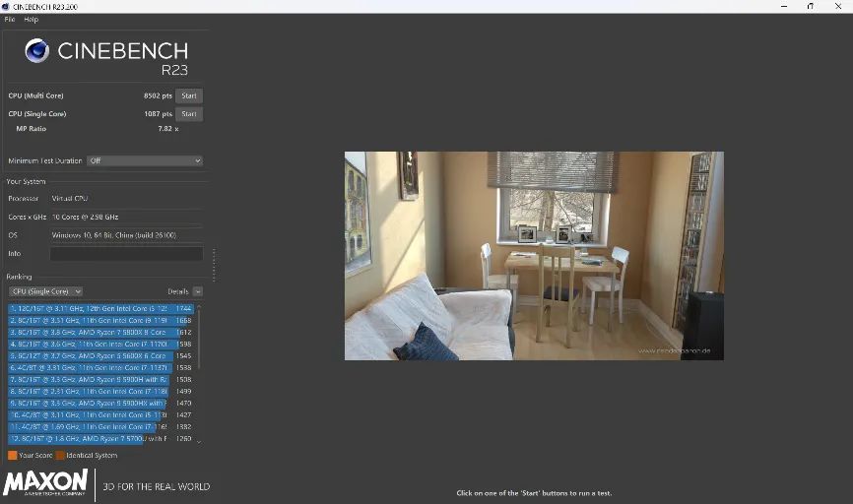Viewport: 853px width, 504px height.
Task: Click the ranking list scroll up arrow
Action: tap(199, 307)
